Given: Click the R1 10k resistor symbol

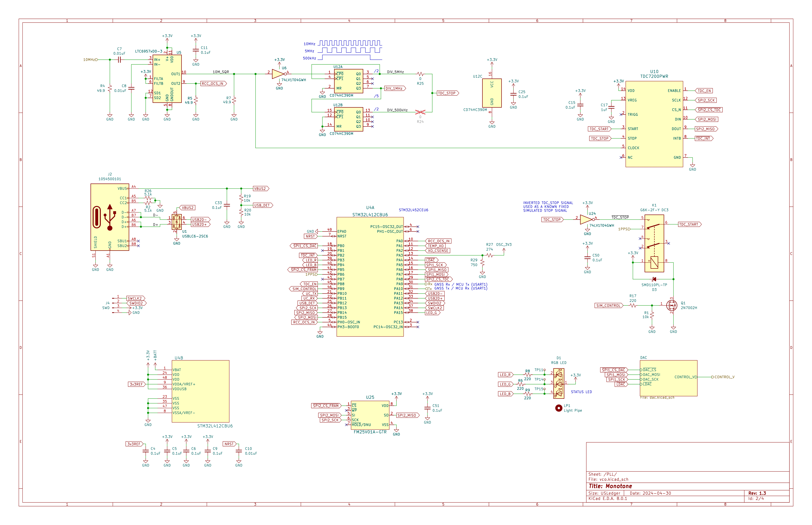Looking at the screenshot, I should (652, 315).
